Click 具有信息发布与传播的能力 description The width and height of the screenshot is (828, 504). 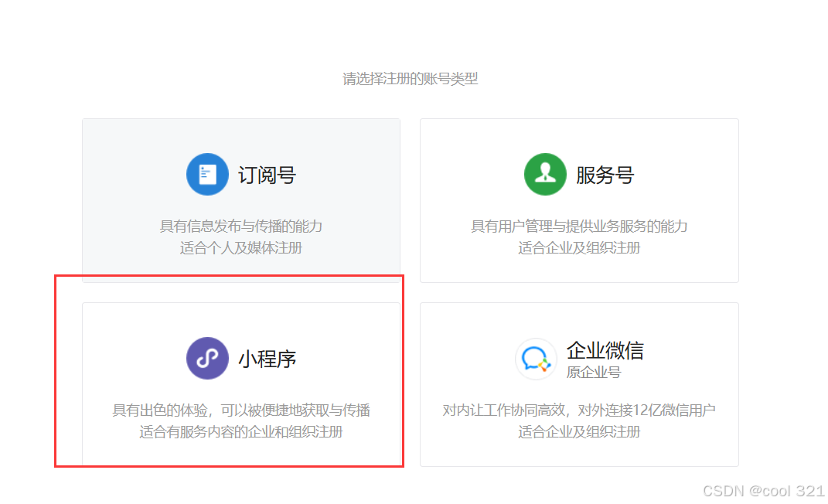pos(240,226)
